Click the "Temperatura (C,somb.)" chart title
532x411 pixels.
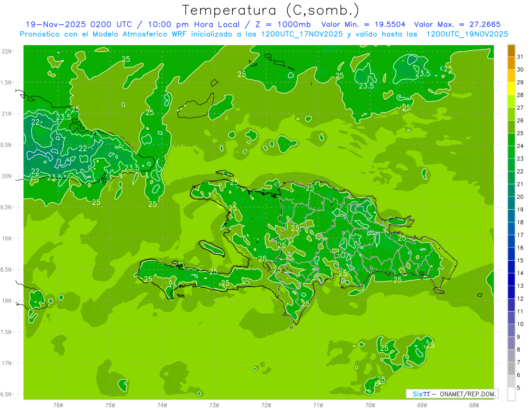click(271, 10)
